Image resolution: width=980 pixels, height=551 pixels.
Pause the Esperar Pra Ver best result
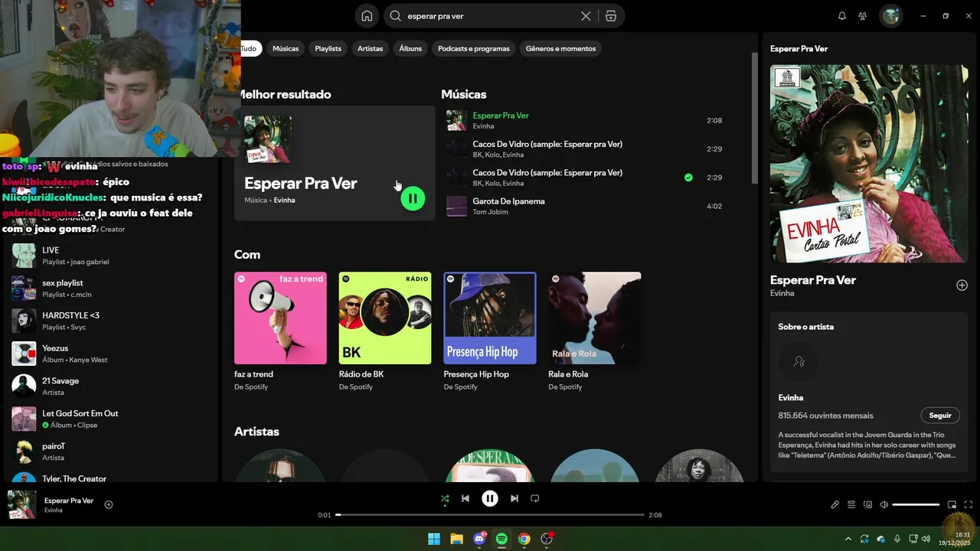(413, 198)
